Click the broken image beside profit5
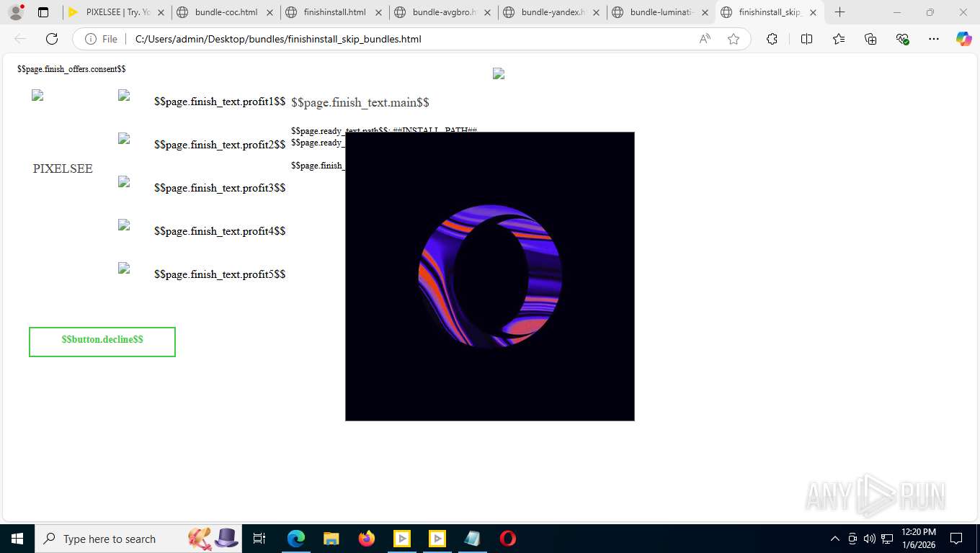The image size is (980, 553). [124, 268]
